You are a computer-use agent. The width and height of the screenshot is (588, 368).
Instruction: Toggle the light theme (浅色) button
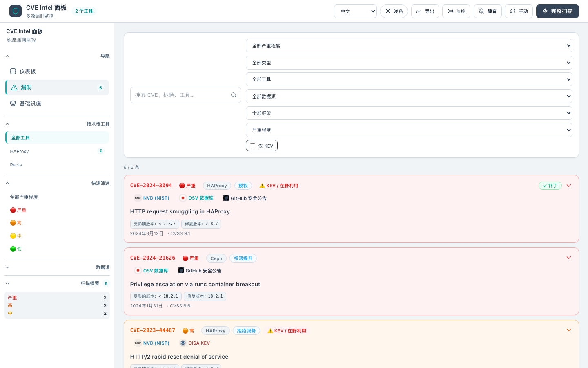pyautogui.click(x=394, y=11)
